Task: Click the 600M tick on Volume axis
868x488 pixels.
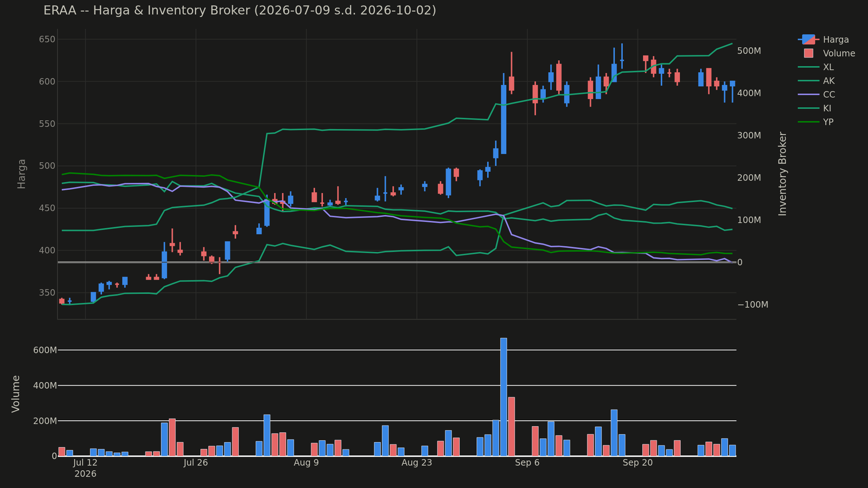Action: (x=45, y=350)
